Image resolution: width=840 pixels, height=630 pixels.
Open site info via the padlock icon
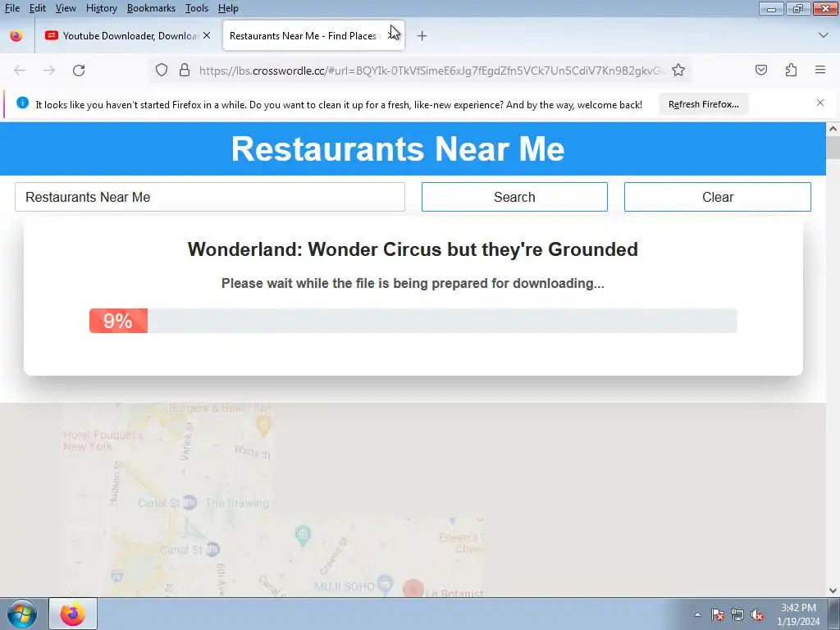pos(185,71)
